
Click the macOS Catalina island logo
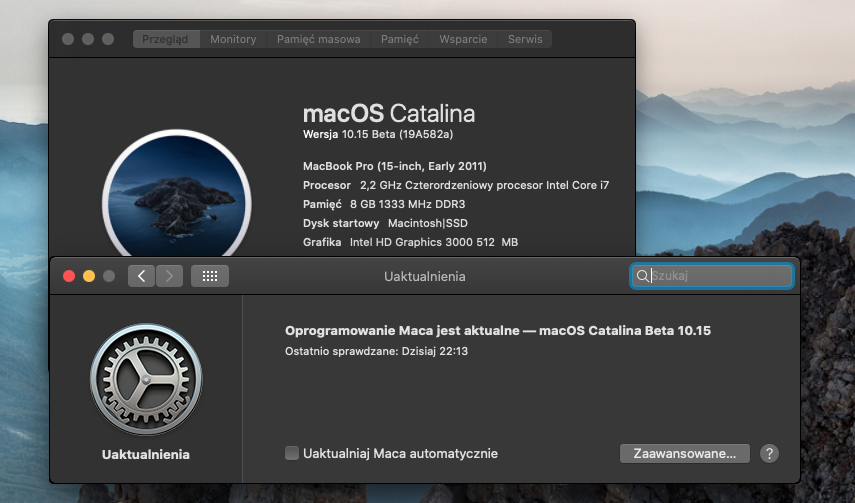(177, 195)
